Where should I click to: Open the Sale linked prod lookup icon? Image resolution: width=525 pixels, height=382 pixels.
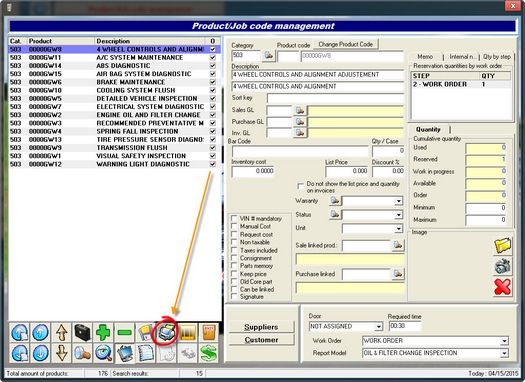pyautogui.click(x=398, y=245)
